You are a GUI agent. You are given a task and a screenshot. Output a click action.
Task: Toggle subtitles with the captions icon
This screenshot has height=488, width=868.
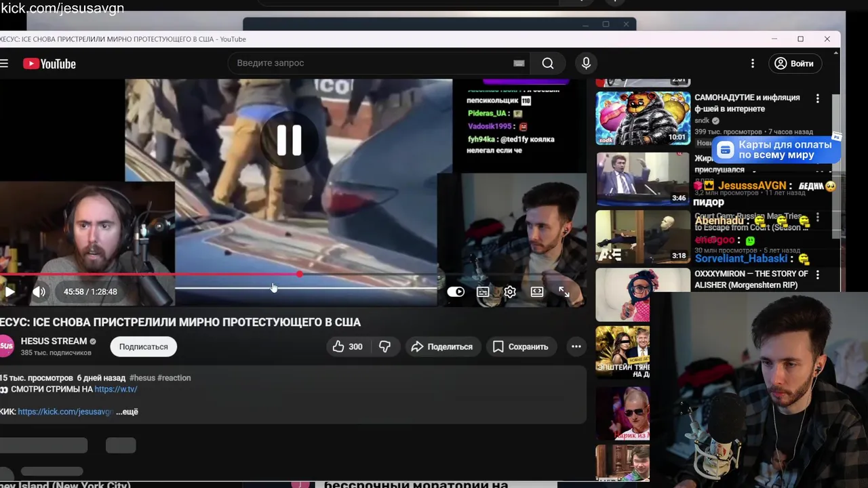(x=483, y=291)
